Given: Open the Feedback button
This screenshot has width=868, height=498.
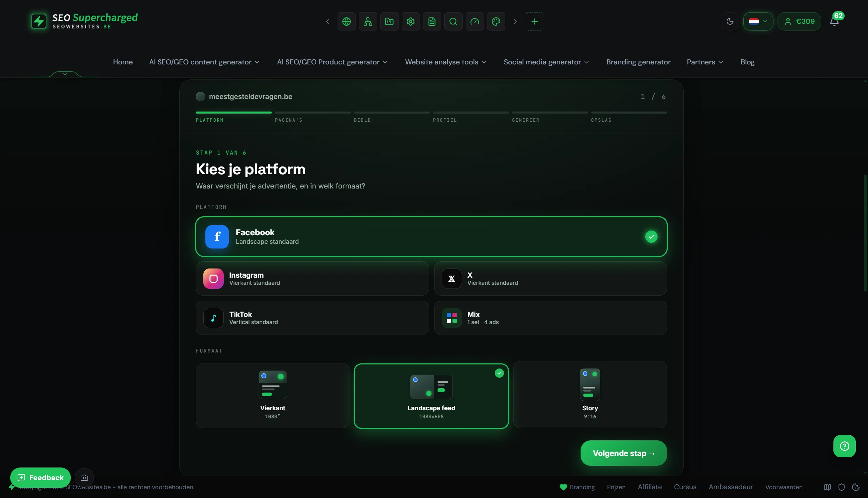Looking at the screenshot, I should pos(40,477).
